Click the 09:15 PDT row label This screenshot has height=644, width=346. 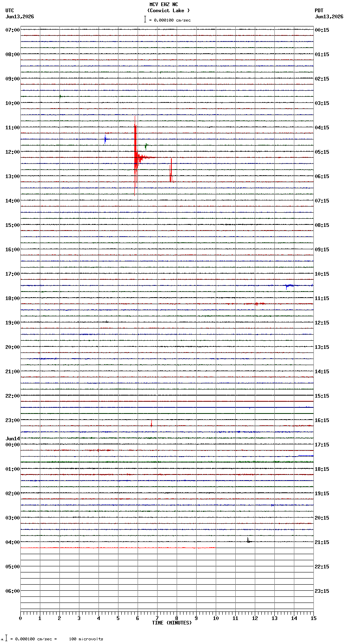tap(322, 250)
